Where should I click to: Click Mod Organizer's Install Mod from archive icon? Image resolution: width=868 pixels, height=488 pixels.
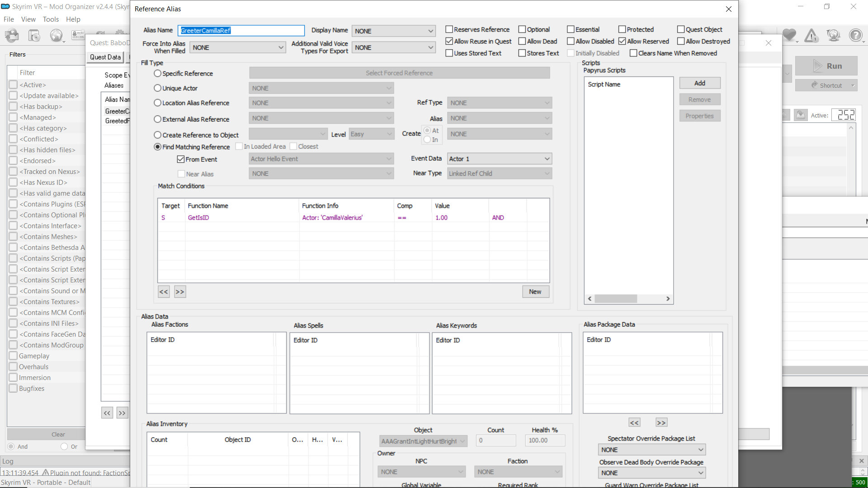pos(34,35)
